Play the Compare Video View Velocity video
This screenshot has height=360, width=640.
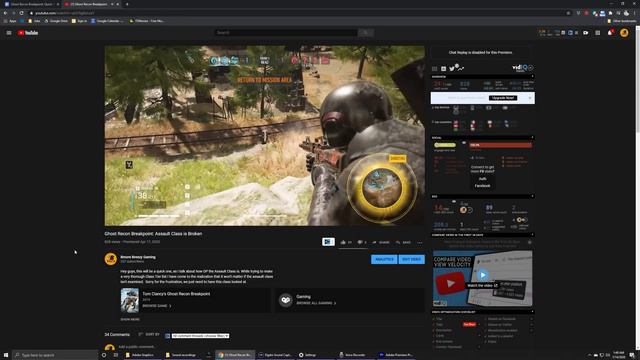482,275
